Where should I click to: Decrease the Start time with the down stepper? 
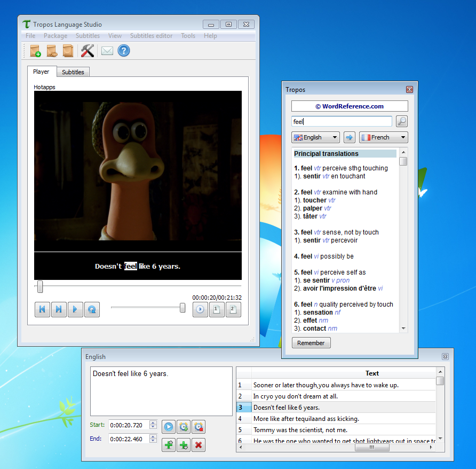click(x=153, y=427)
